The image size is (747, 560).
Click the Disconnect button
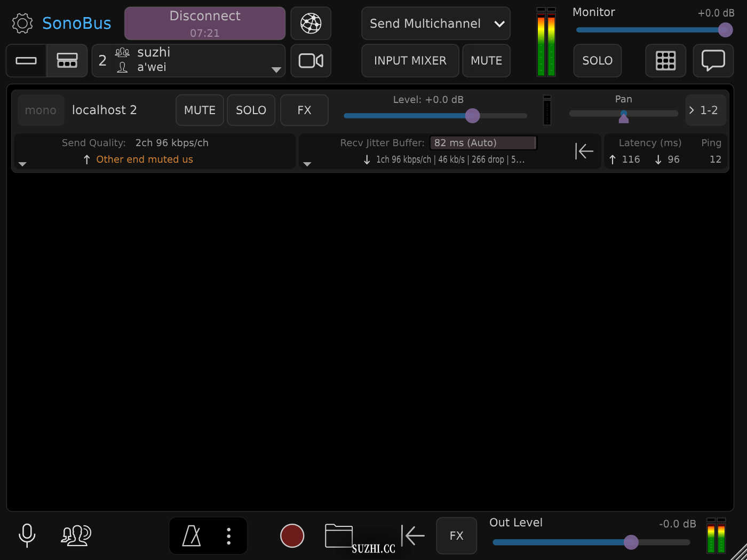coord(205,23)
